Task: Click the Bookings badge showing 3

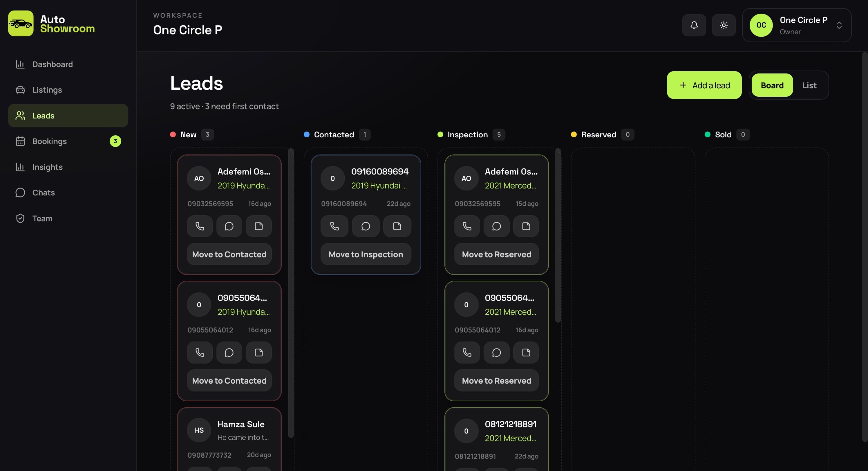Action: [115, 141]
